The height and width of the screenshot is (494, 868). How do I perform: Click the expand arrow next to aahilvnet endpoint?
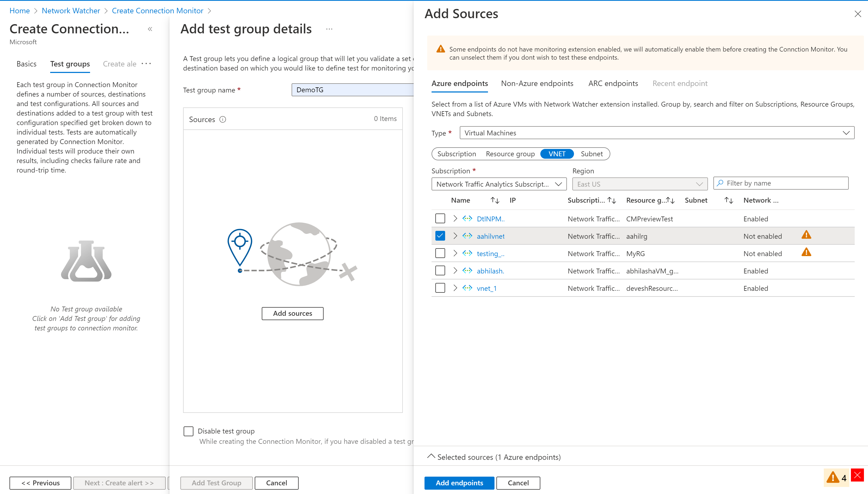455,236
